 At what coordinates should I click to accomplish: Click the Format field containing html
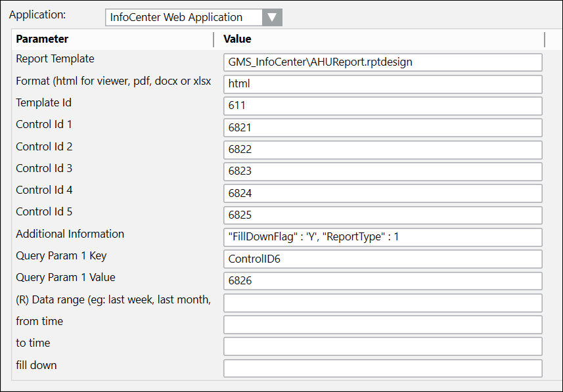pyautogui.click(x=382, y=84)
